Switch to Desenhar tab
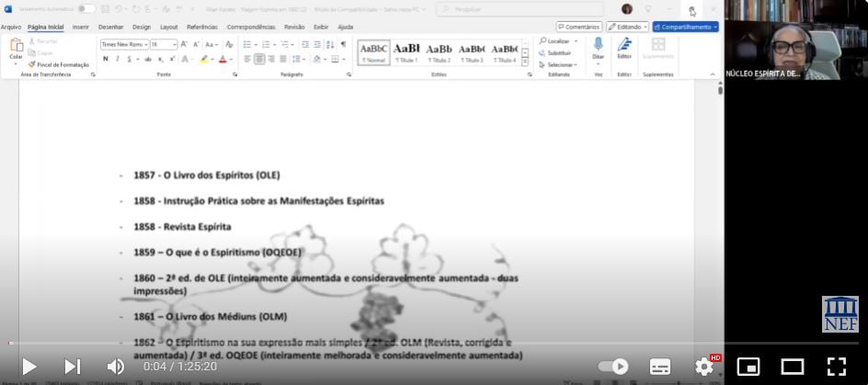 click(110, 27)
